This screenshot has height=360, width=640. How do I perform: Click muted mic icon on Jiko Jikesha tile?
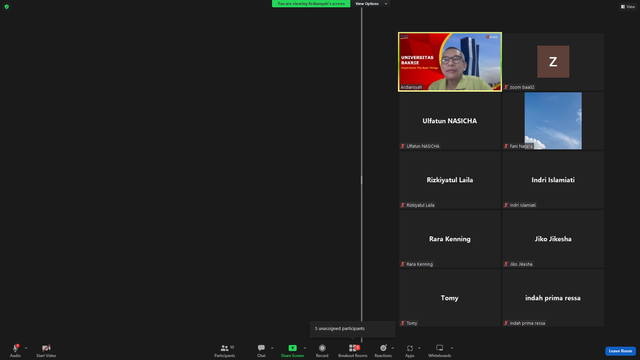(506, 264)
